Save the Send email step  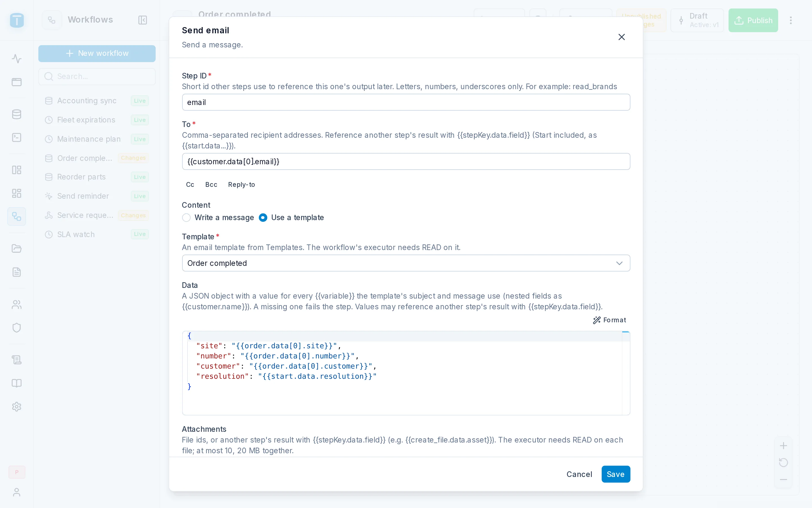click(615, 474)
